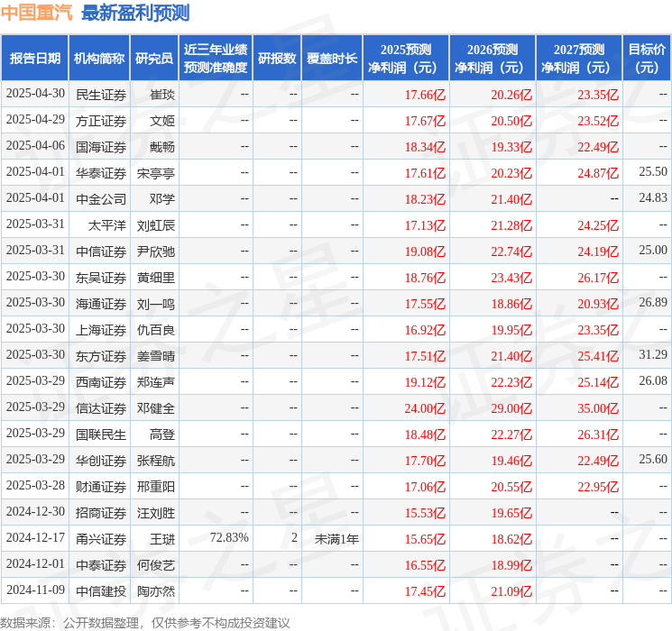Select the 甬兴证券 institution cell

click(101, 539)
